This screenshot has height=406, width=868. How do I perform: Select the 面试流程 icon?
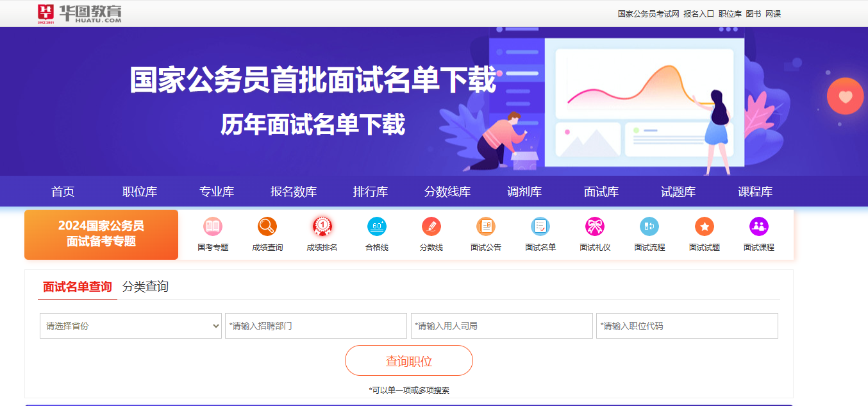[x=649, y=226]
